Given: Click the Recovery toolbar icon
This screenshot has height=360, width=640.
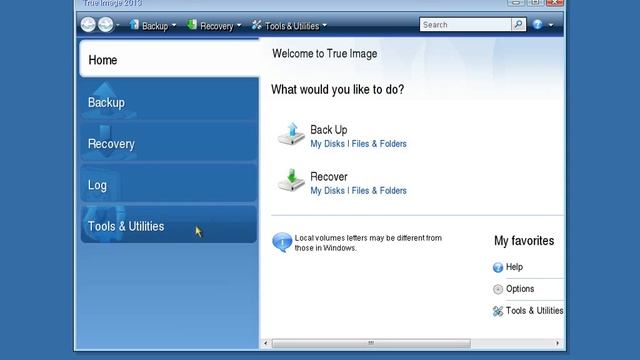Looking at the screenshot, I should [x=192, y=25].
